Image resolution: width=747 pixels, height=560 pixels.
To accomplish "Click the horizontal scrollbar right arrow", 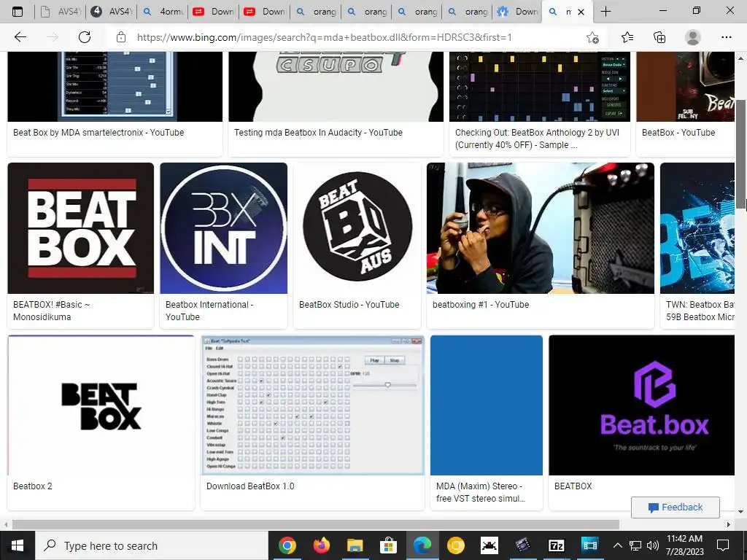I will coord(729,524).
